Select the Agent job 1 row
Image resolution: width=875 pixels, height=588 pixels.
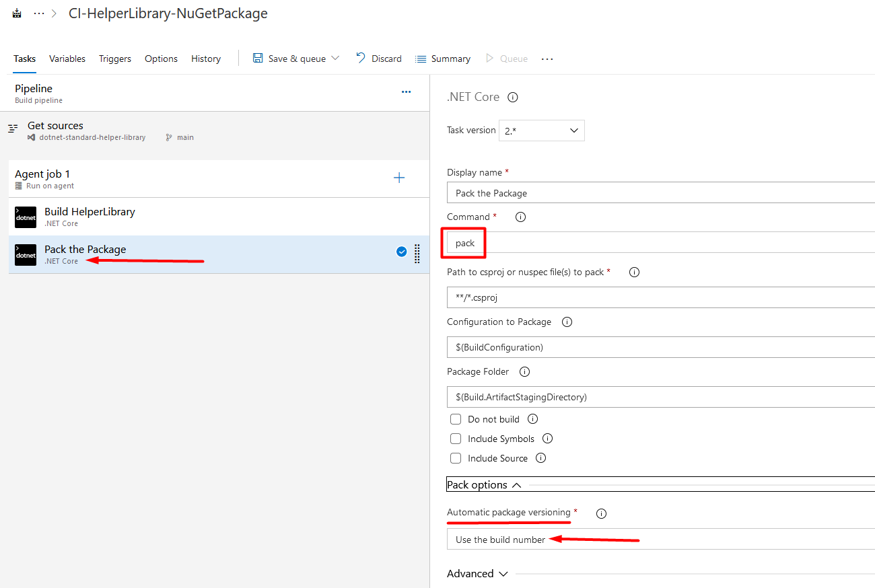coord(219,179)
